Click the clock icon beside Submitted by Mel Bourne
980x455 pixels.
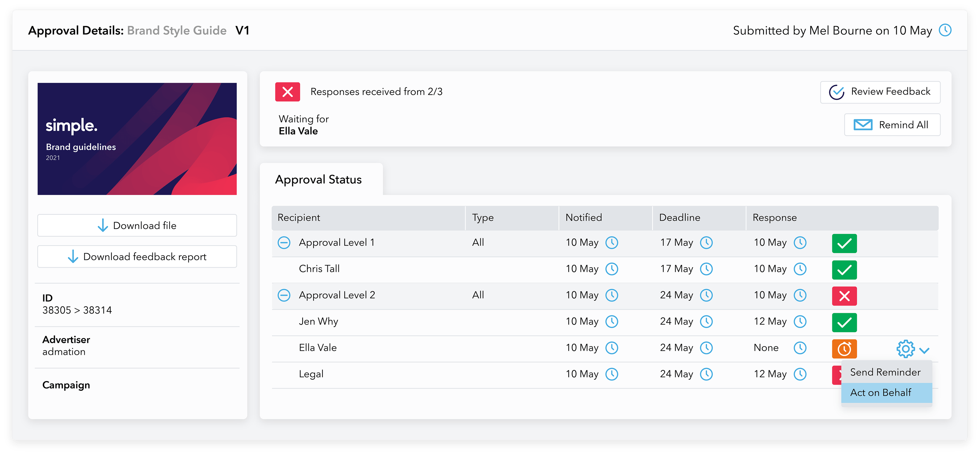945,30
